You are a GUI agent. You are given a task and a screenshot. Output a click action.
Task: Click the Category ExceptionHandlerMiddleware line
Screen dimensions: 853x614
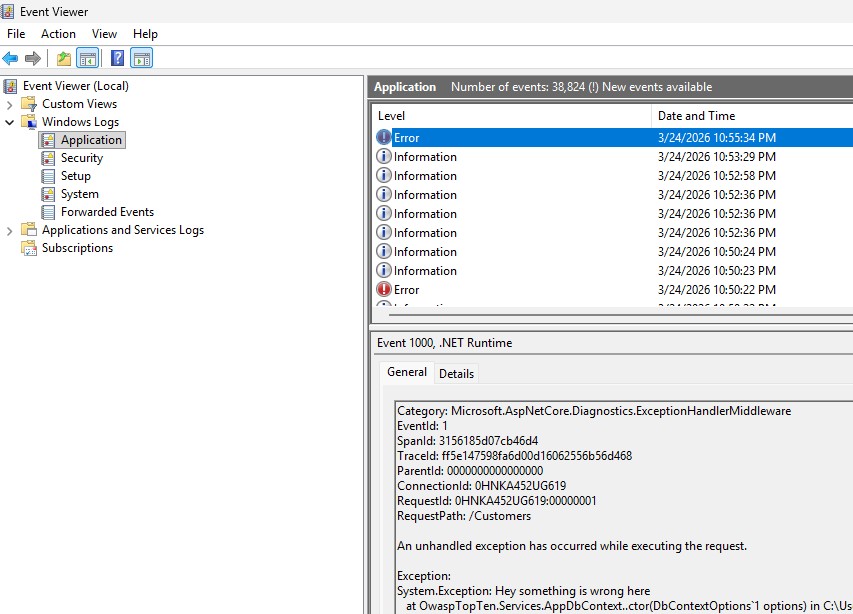(594, 411)
